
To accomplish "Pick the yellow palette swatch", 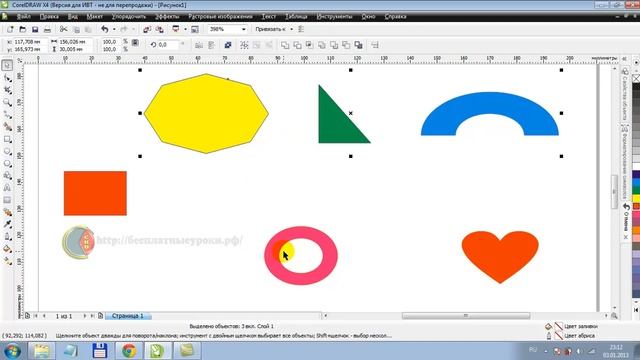I will tap(636, 198).
